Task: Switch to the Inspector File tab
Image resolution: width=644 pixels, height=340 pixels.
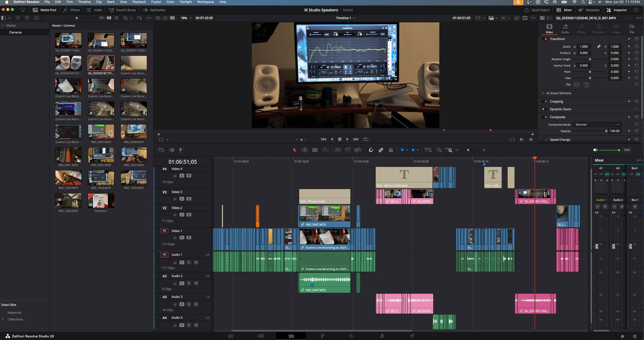Action: tap(632, 29)
